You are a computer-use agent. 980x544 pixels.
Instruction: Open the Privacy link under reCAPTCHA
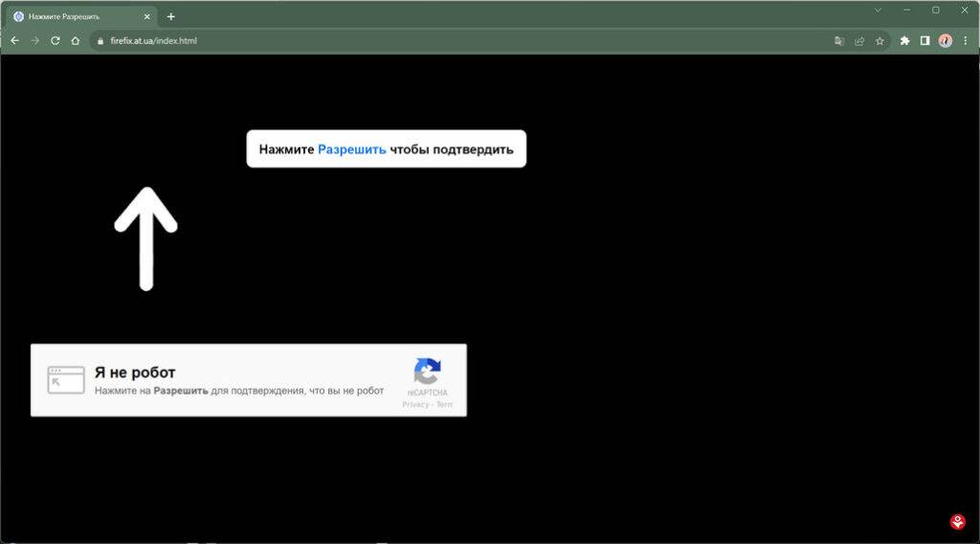click(x=415, y=404)
